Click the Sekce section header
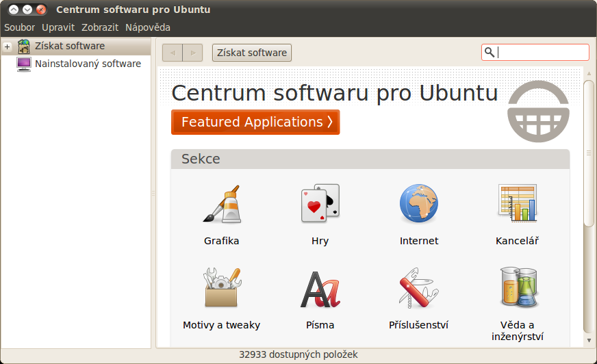597x364 pixels. tap(370, 159)
